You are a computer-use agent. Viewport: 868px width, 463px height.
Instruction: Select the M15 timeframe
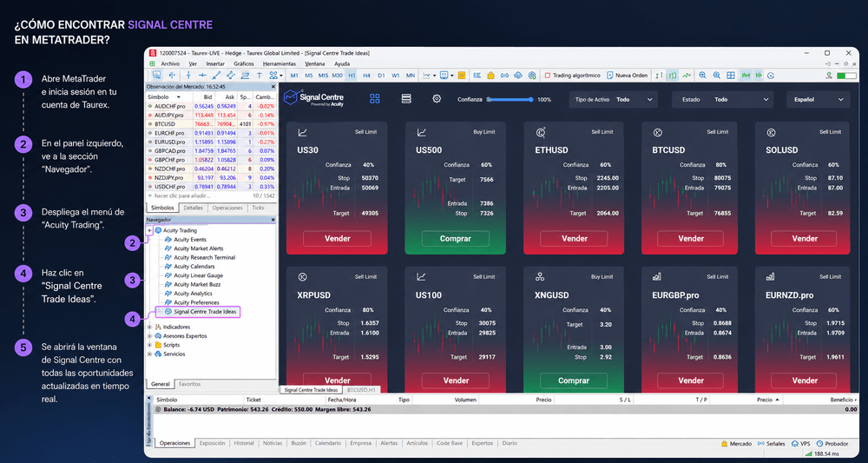(x=323, y=76)
